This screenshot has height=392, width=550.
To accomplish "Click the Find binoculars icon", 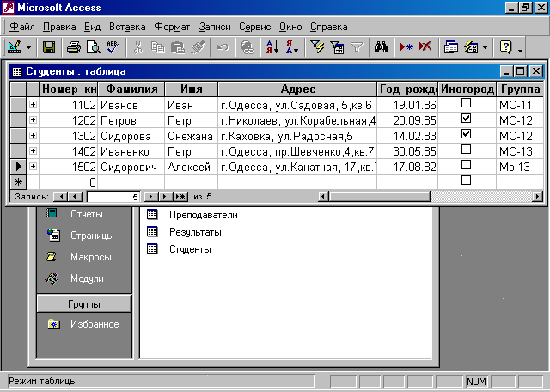I will pyautogui.click(x=381, y=47).
